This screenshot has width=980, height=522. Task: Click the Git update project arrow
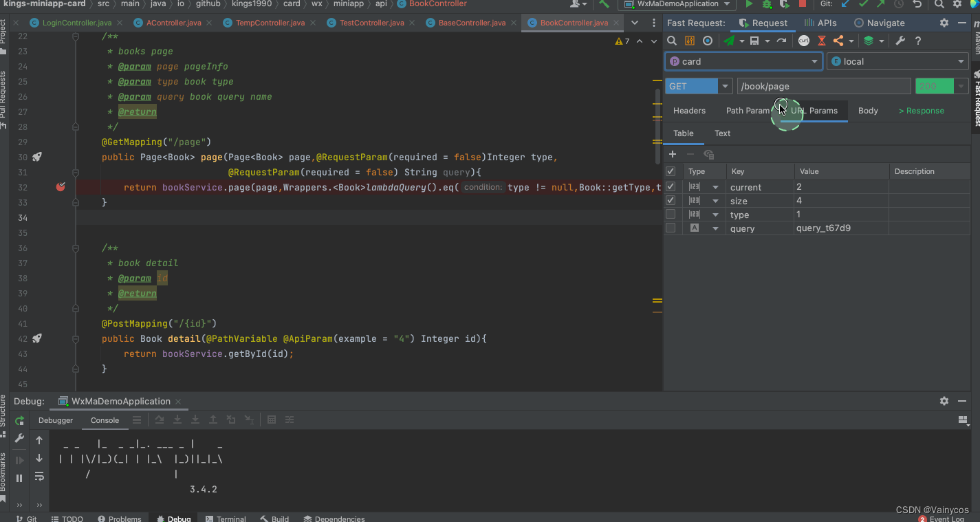[845, 4]
